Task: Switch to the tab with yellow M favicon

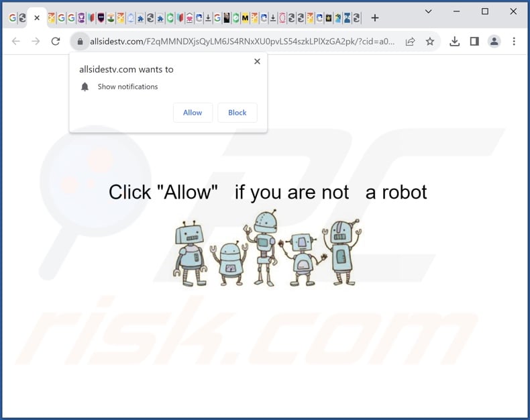Action: (x=244, y=17)
